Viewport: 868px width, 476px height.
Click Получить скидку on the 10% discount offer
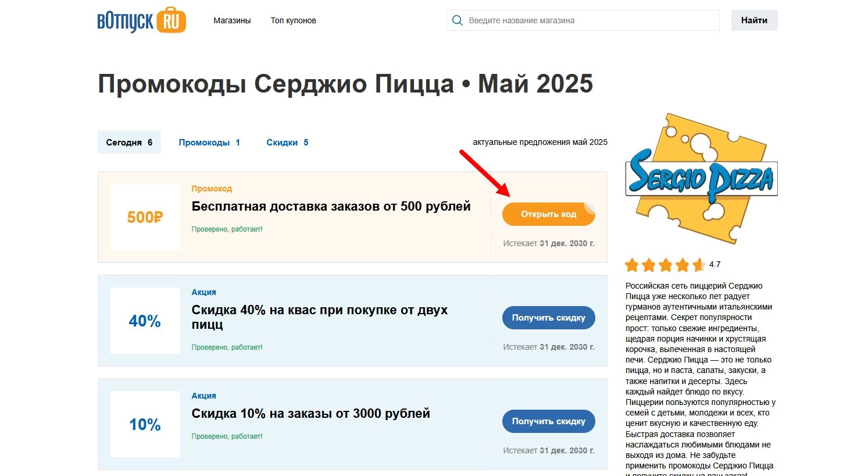[548, 421]
